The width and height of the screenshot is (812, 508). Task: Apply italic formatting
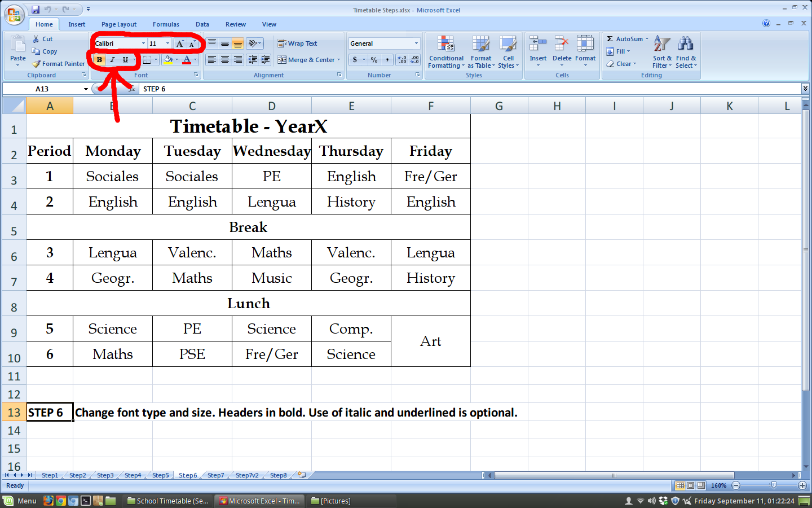click(112, 59)
